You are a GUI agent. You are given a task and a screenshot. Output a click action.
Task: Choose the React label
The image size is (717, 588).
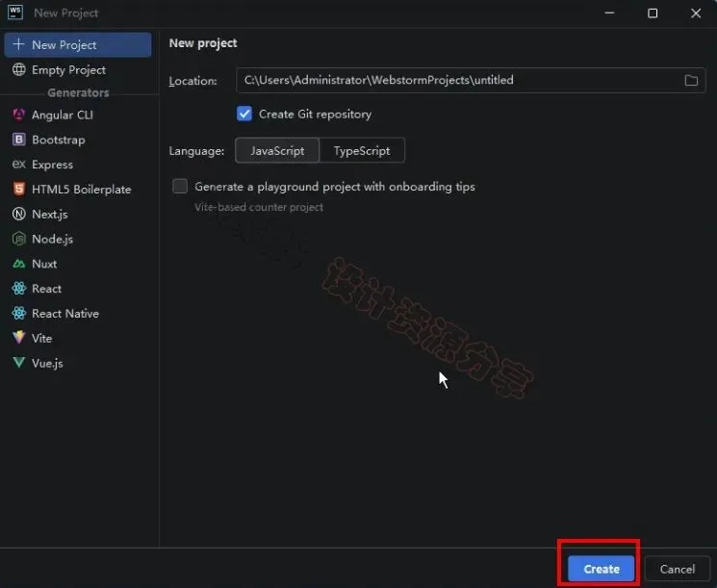(46, 289)
